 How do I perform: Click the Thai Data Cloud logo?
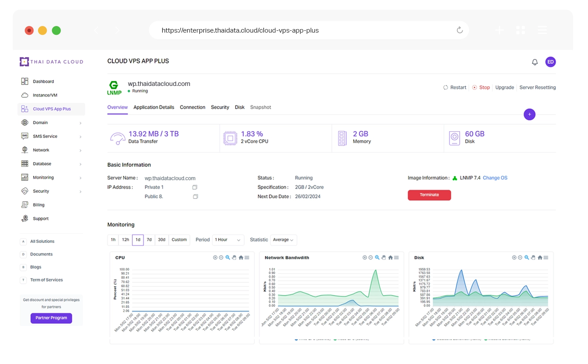pos(51,62)
